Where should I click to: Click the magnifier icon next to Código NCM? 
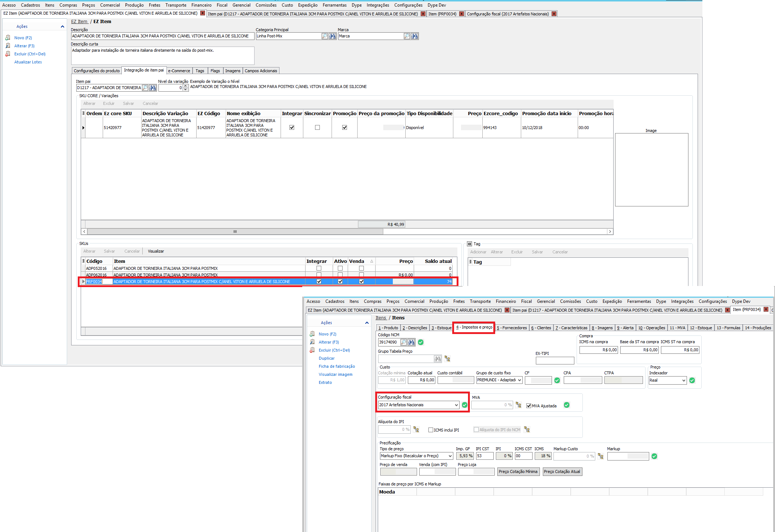(403, 342)
